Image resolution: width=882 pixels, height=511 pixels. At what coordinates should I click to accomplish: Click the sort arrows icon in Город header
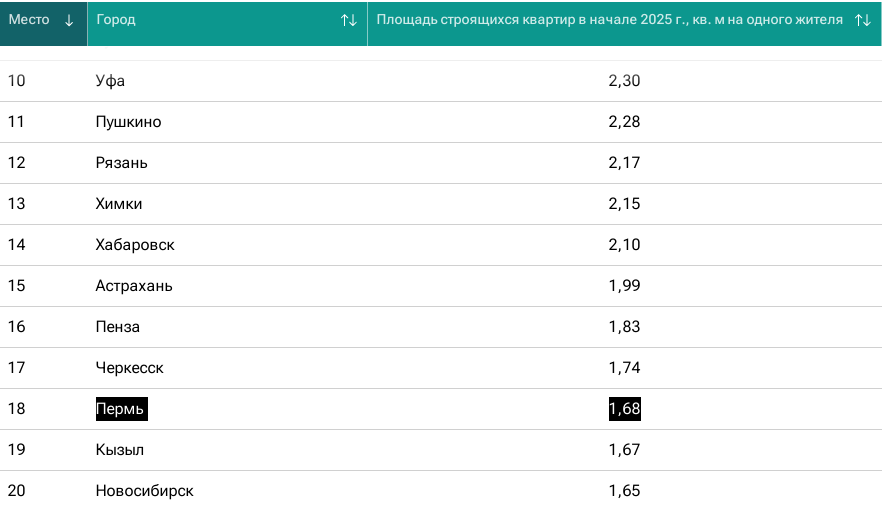click(x=348, y=21)
